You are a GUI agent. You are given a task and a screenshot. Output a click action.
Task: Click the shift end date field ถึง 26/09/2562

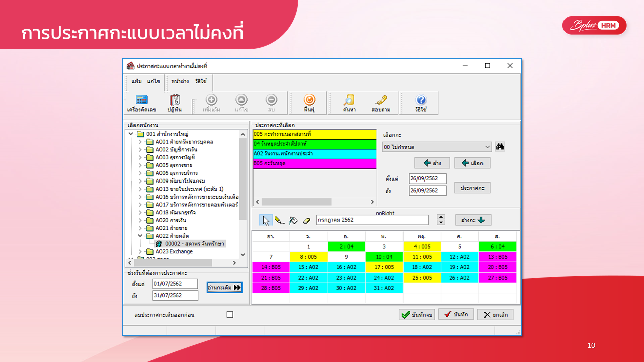pos(428,191)
